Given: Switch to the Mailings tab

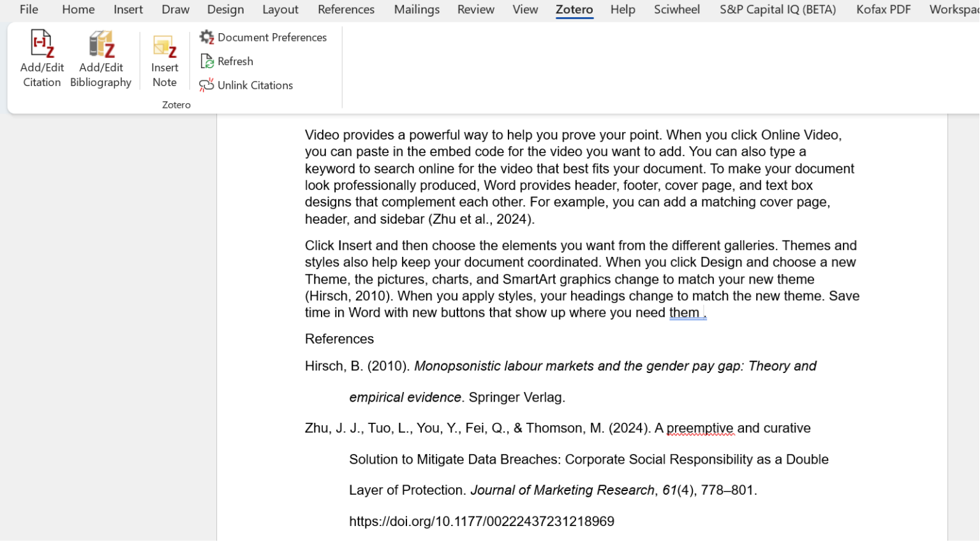Looking at the screenshot, I should point(416,10).
